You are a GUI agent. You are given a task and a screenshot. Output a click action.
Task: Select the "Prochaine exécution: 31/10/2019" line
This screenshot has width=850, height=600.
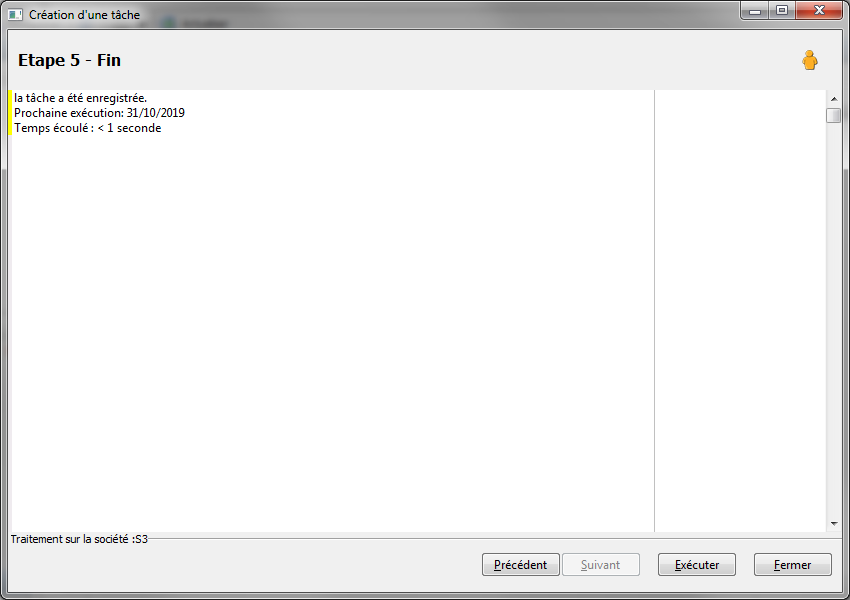[x=99, y=113]
